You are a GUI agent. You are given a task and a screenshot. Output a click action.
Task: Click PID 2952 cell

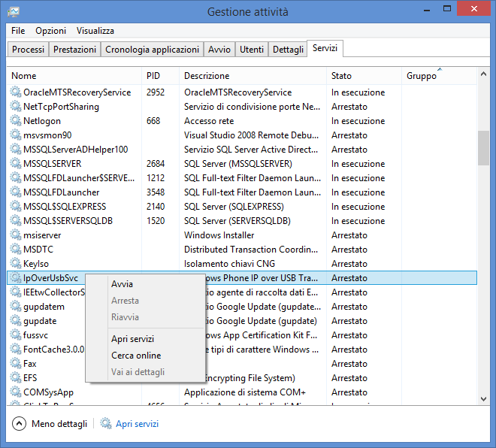click(156, 92)
